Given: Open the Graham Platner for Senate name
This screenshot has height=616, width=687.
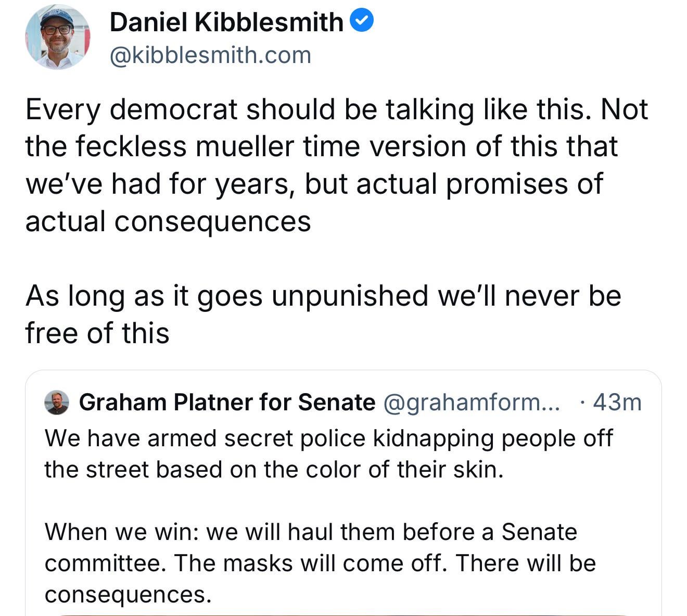Looking at the screenshot, I should click(x=227, y=403).
